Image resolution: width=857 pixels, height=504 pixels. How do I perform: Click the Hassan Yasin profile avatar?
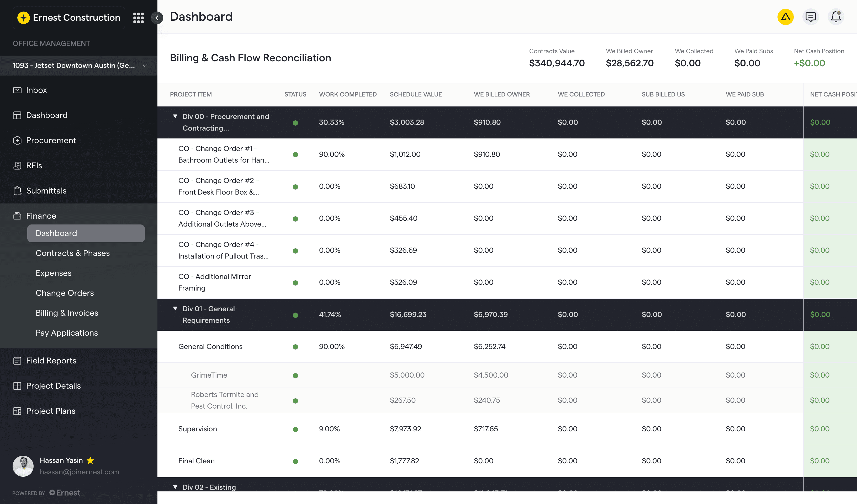(x=23, y=466)
